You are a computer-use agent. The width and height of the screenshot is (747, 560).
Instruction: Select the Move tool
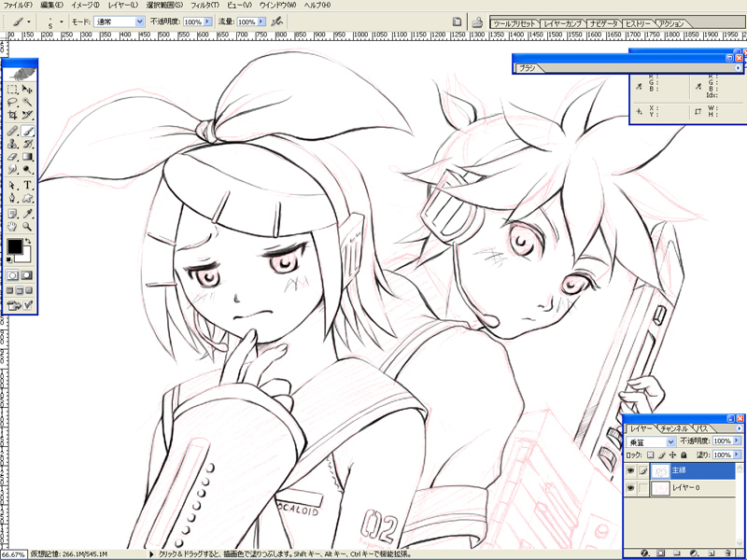tap(27, 89)
